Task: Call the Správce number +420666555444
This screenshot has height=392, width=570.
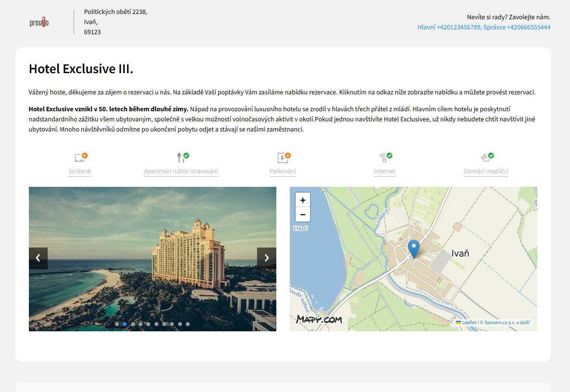Action: click(517, 27)
